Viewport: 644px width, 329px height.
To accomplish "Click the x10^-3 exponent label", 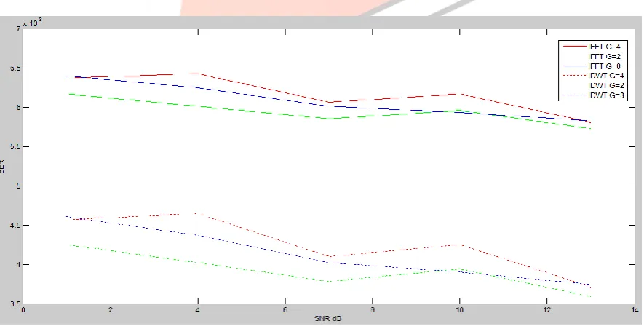I will click(x=32, y=23).
